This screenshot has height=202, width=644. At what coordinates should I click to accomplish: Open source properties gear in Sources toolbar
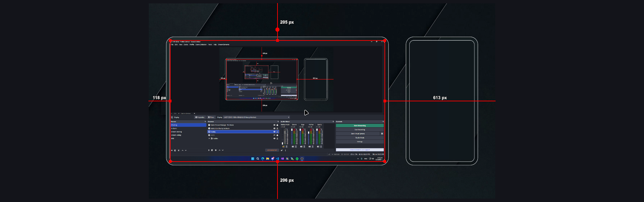point(216,150)
